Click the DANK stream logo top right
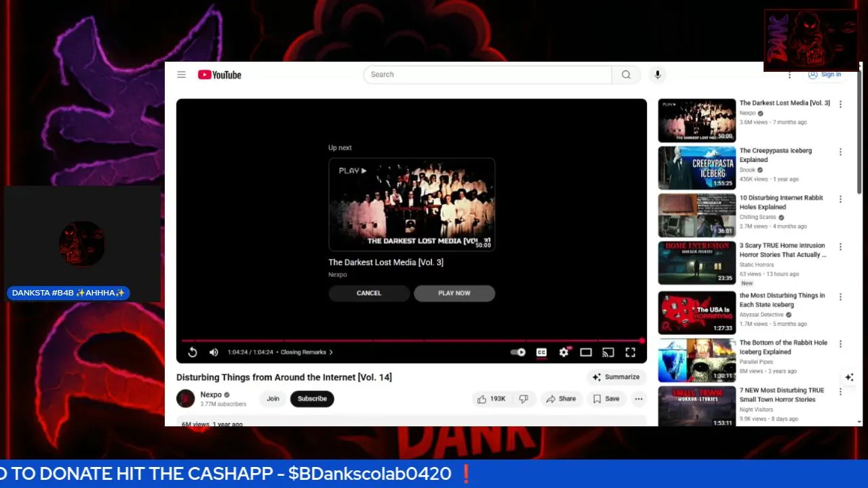The image size is (868, 488). (810, 41)
